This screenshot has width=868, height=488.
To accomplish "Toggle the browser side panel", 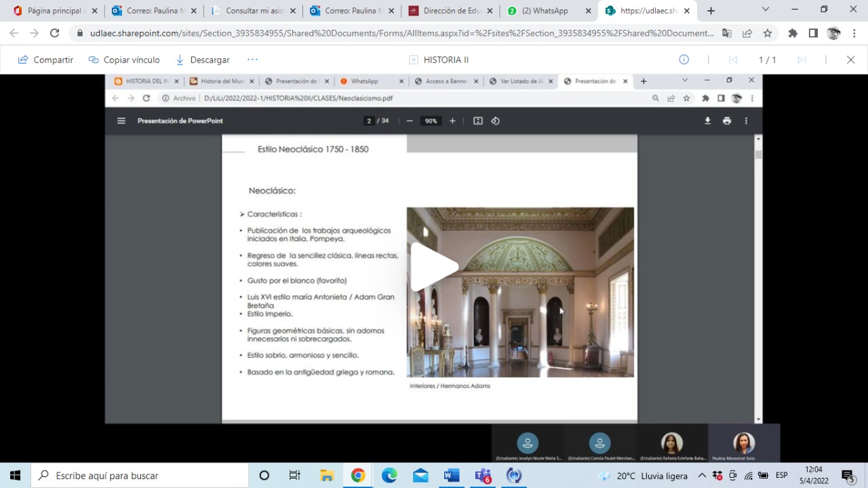I will [813, 33].
